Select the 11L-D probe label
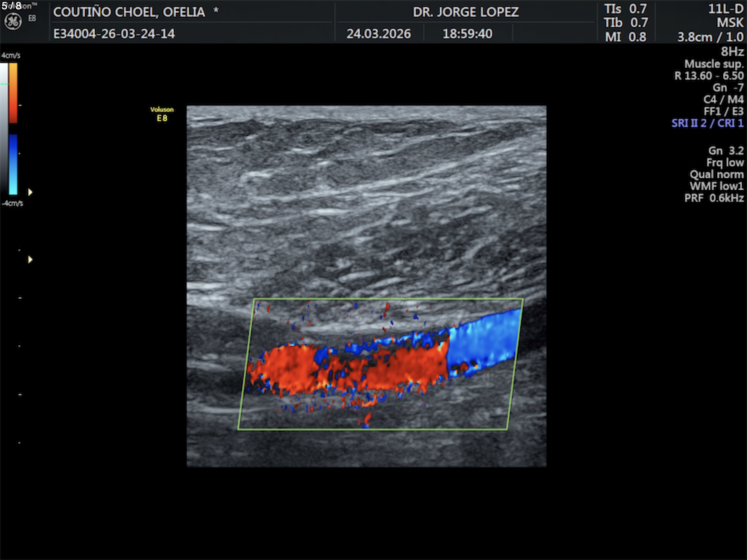 725,9
